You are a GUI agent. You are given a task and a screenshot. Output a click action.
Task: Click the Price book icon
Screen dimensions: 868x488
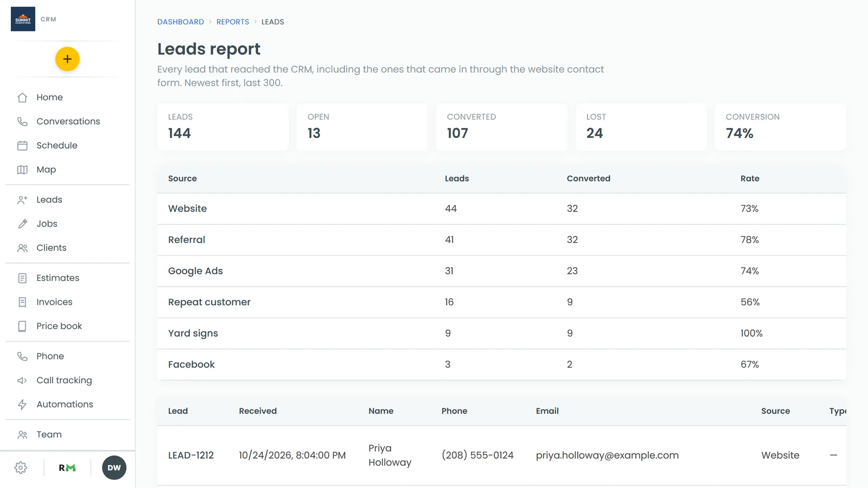click(x=22, y=326)
